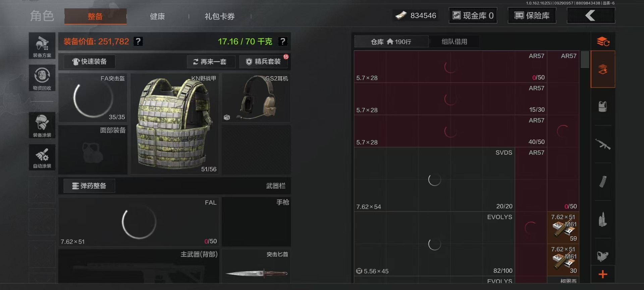
Task: Filter warehouse by open box icon
Action: pyautogui.click(x=603, y=256)
